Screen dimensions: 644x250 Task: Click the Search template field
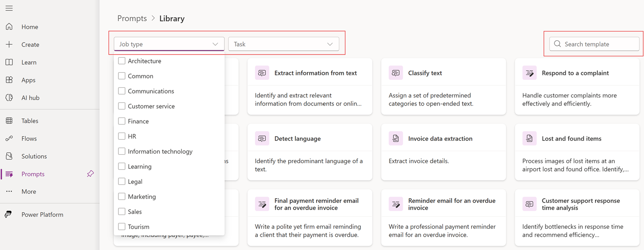pyautogui.click(x=594, y=44)
